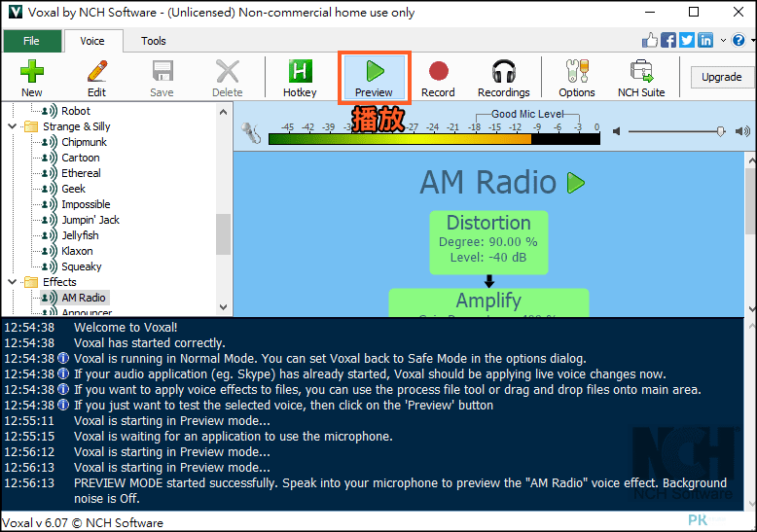Click the voice list scroll-down arrow
The height and width of the screenshot is (532, 757).
point(223,307)
